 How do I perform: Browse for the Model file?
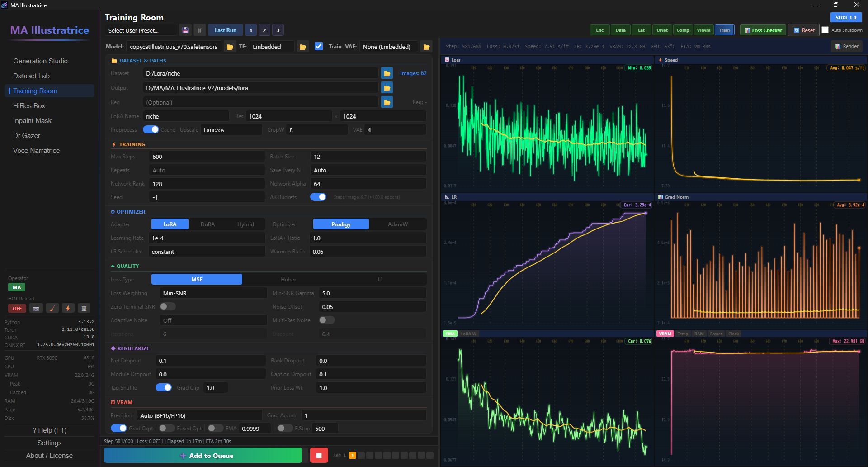(230, 47)
